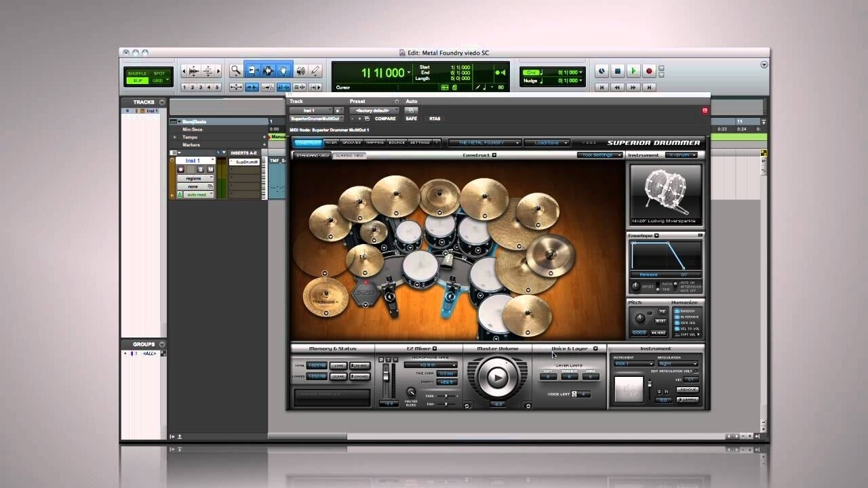Mute the Inst 1 track

210,169
